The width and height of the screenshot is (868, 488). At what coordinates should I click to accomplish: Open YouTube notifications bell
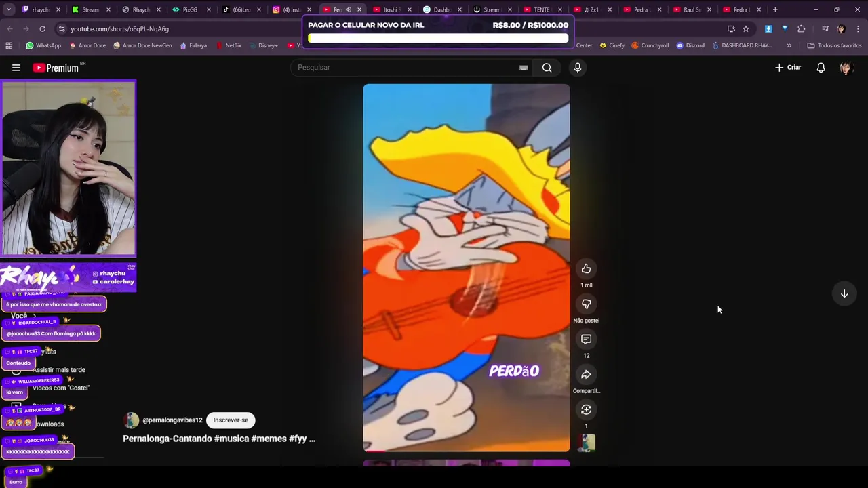click(821, 68)
